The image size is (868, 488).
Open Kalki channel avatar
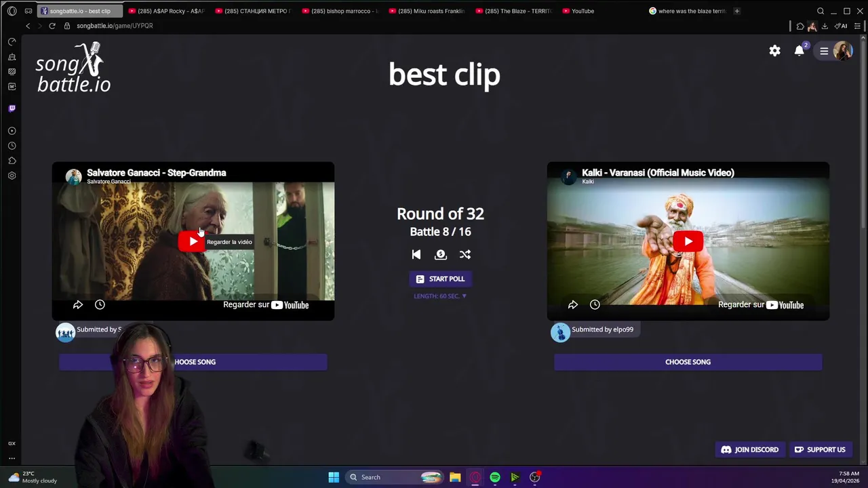coord(568,177)
